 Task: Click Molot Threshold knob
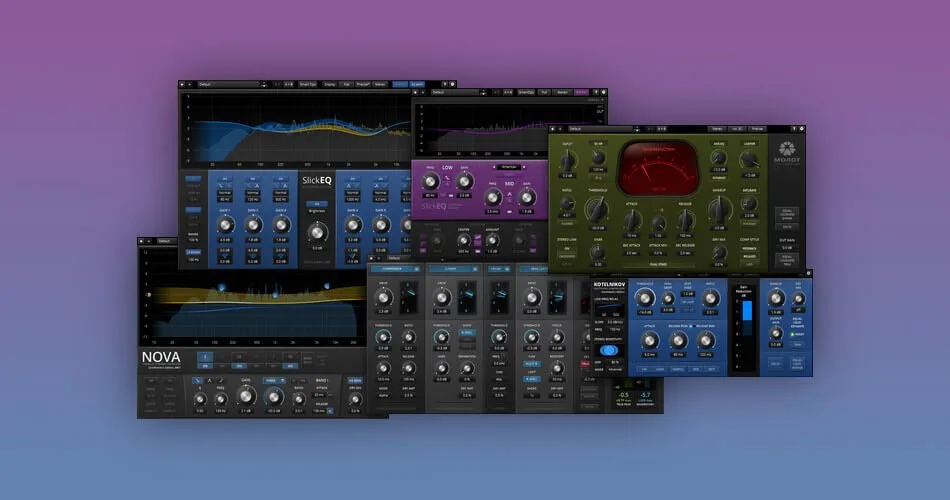tap(597, 210)
